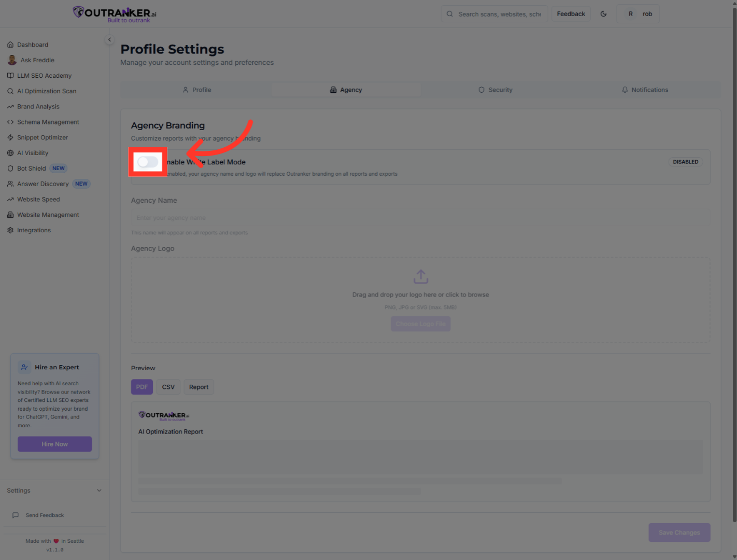Toggle dark mode with the moon icon
The image size is (737, 560).
tap(603, 13)
